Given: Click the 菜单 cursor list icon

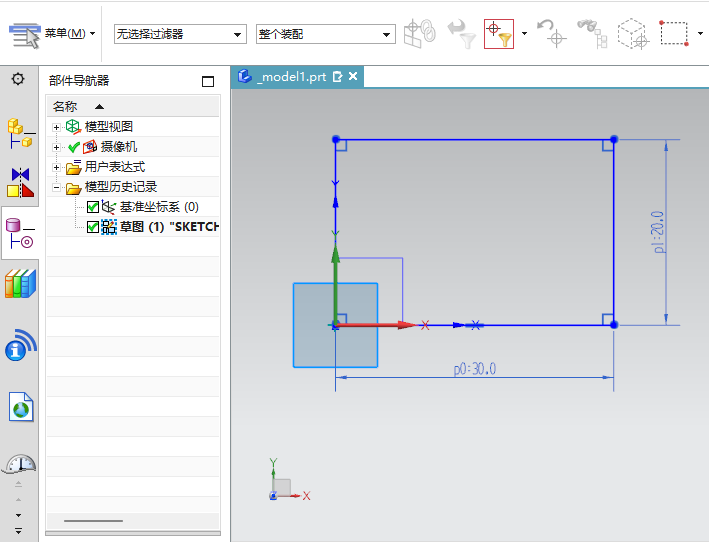Looking at the screenshot, I should [25, 35].
